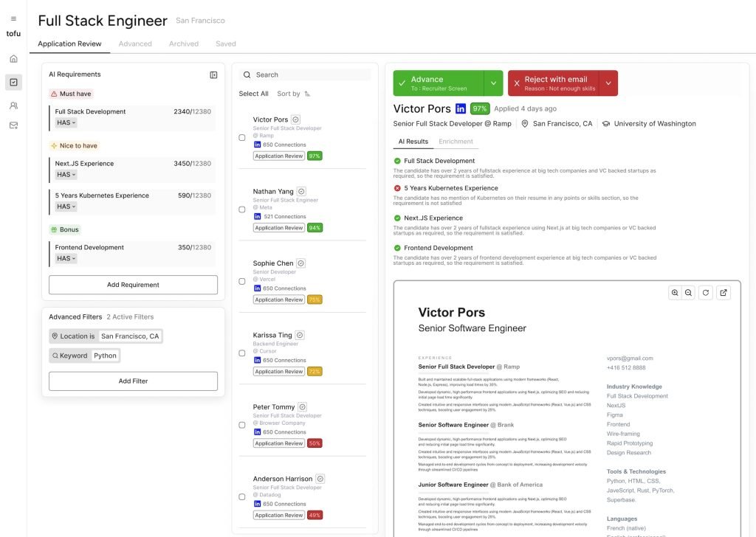Image resolution: width=756 pixels, height=537 pixels.
Task: Open Victor Pors LinkedIn profile icon
Action: (461, 108)
